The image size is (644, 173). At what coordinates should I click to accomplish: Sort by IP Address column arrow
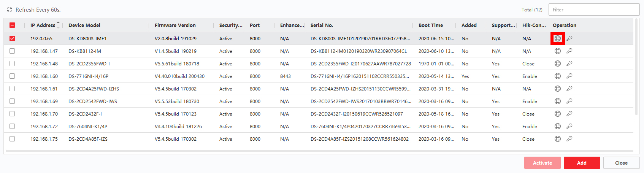[58, 25]
